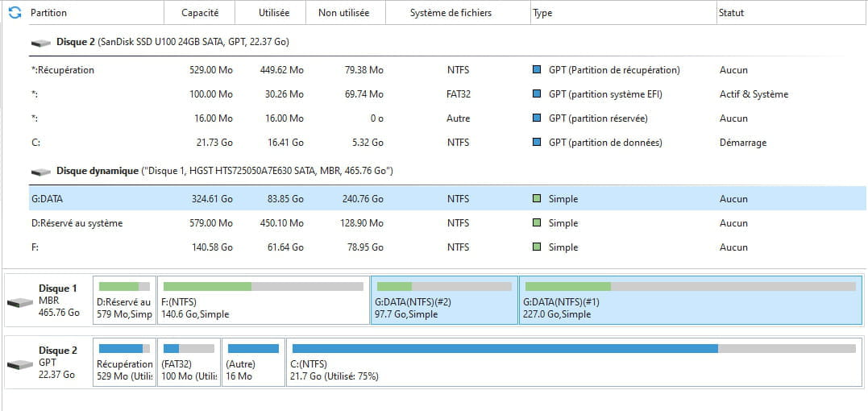The image size is (868, 411).
Task: Click 100.00 Mo capacity cell
Action: coord(211,94)
